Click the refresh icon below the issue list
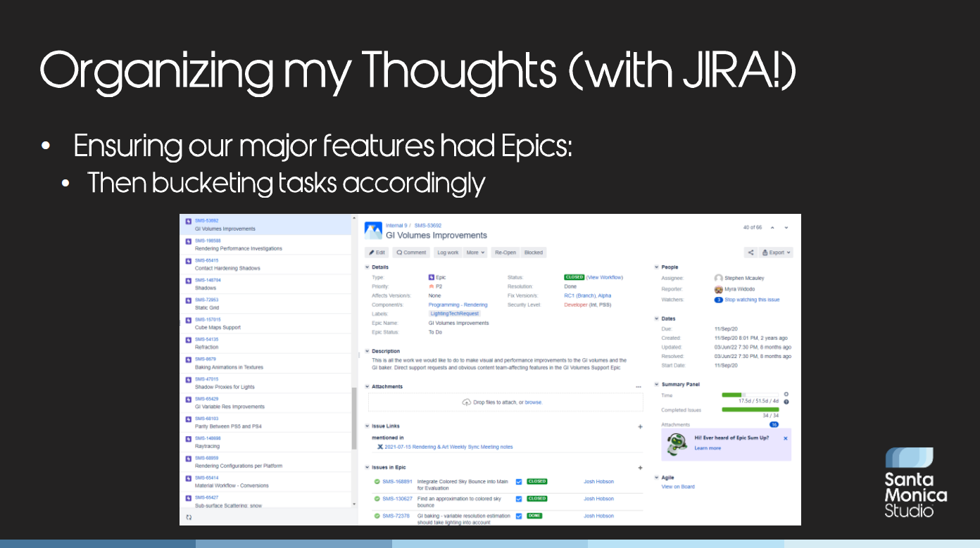Viewport: 980px width, 548px height. coord(189,517)
